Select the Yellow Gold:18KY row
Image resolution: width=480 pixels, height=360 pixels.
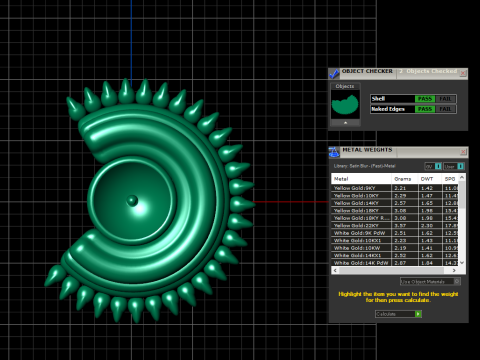tap(395, 211)
